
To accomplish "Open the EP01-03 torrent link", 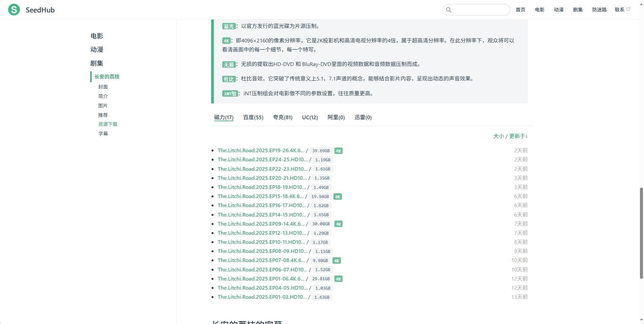I will (262, 297).
